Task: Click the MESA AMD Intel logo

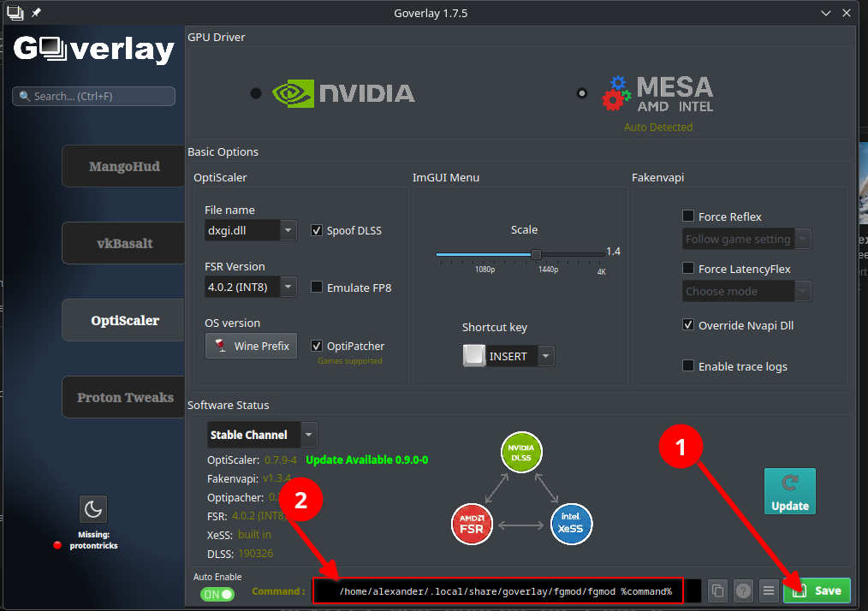Action: (657, 94)
